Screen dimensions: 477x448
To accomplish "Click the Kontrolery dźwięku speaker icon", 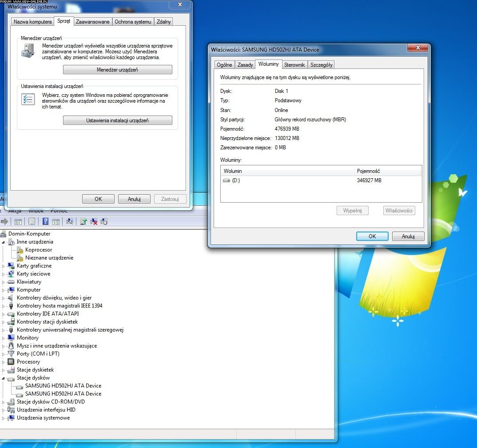I will pos(11,298).
